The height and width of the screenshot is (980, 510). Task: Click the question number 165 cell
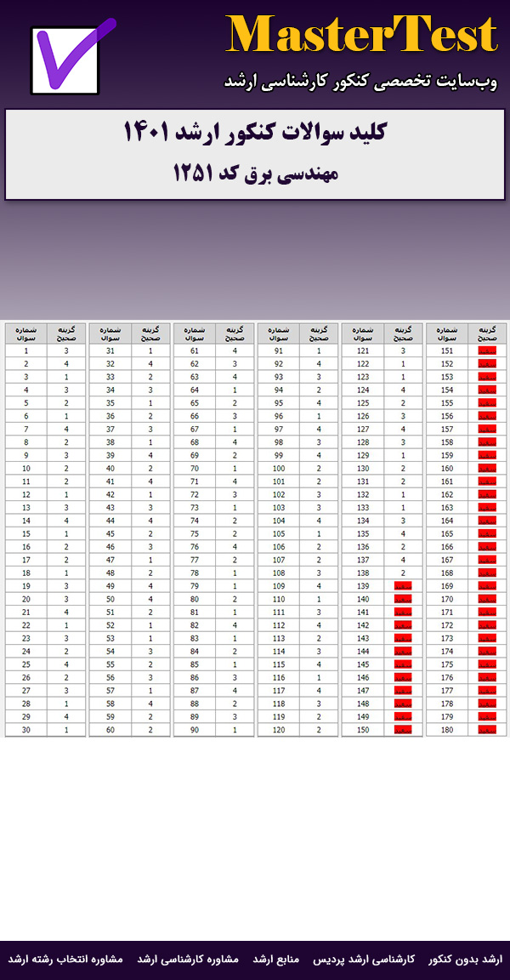tap(447, 533)
